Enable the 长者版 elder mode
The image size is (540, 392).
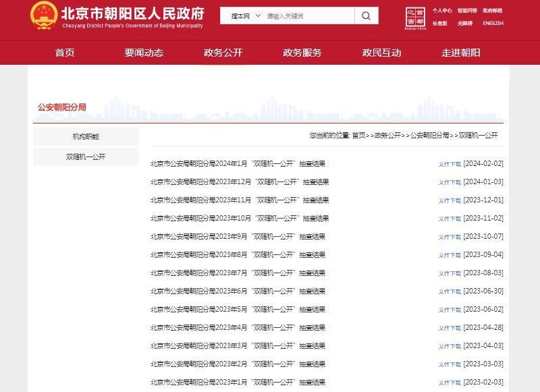tap(440, 24)
